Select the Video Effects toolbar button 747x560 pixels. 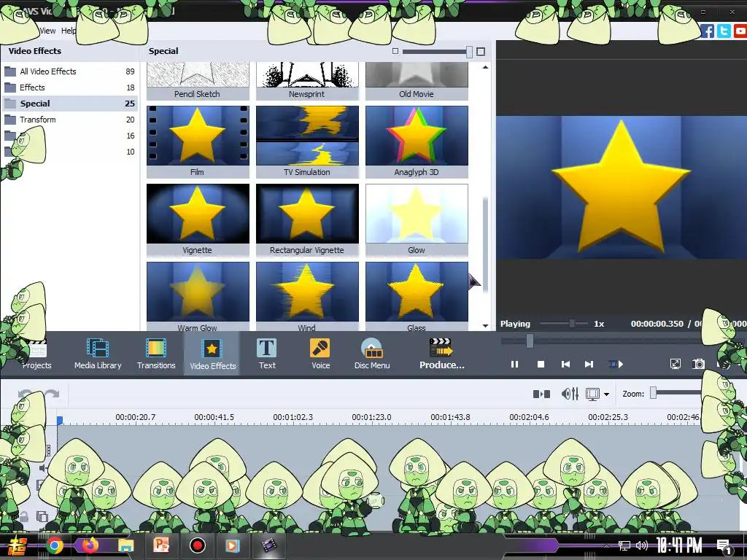[x=212, y=354]
